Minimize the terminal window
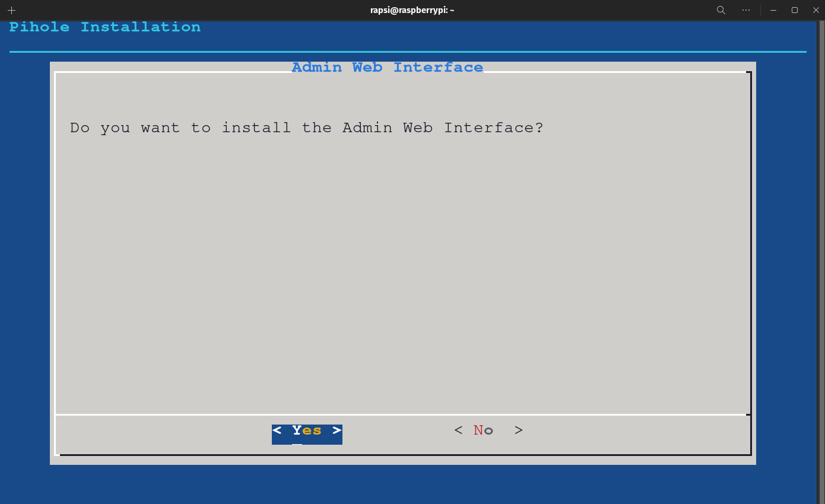 [773, 10]
